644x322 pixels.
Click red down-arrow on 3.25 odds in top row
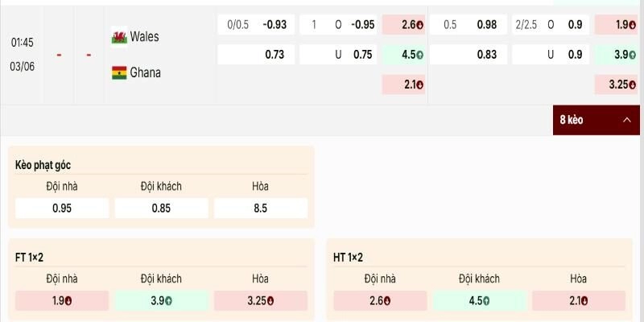[x=633, y=85]
